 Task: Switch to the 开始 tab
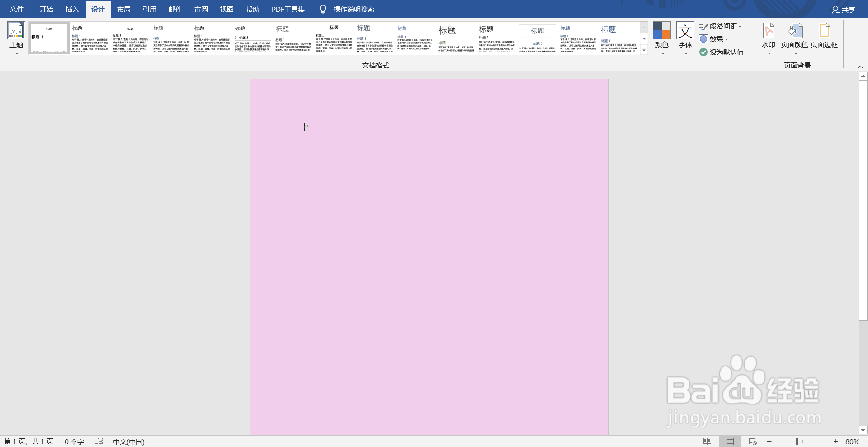tap(46, 9)
